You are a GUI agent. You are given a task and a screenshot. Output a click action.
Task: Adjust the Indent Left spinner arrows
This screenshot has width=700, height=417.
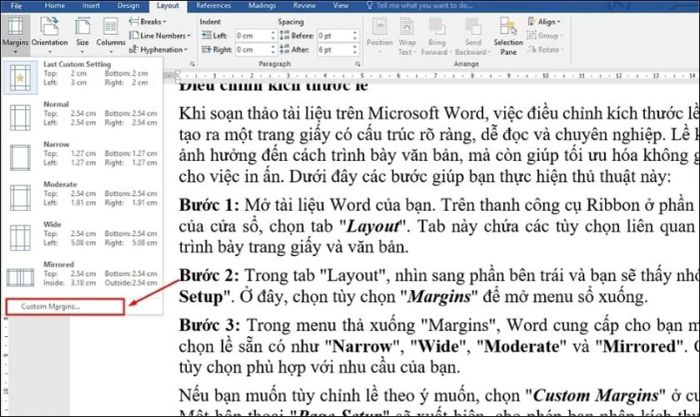coord(273,36)
